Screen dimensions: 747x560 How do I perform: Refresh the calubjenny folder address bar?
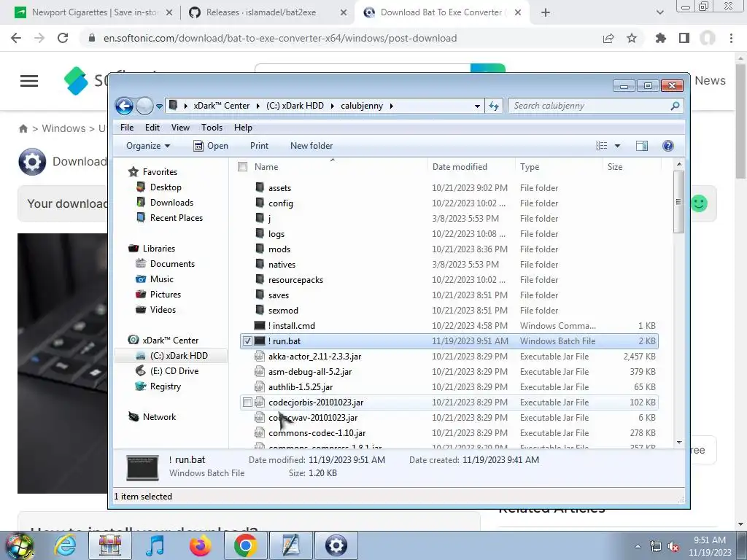coord(494,106)
